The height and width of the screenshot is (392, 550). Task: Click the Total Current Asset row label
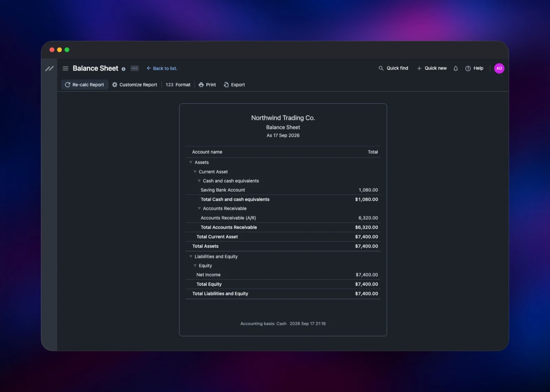217,237
